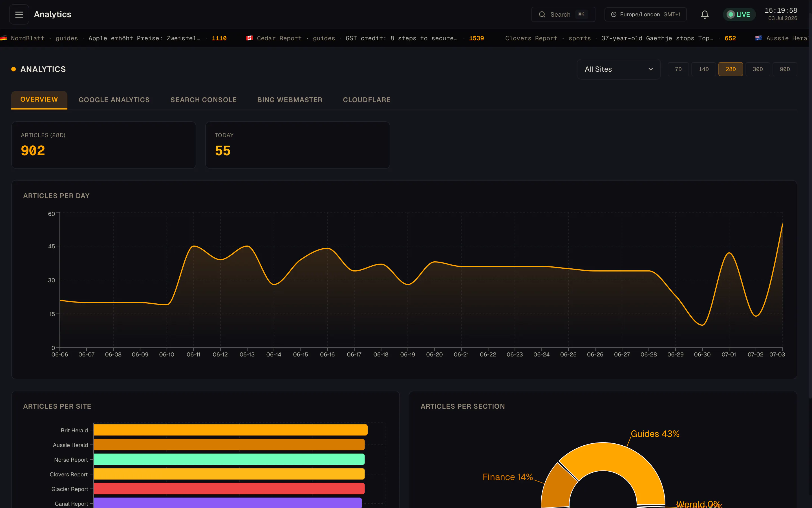Click the Aussie Herald axis label

pyautogui.click(x=70, y=445)
